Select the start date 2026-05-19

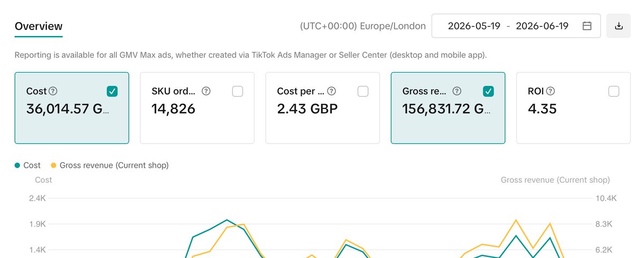(474, 26)
